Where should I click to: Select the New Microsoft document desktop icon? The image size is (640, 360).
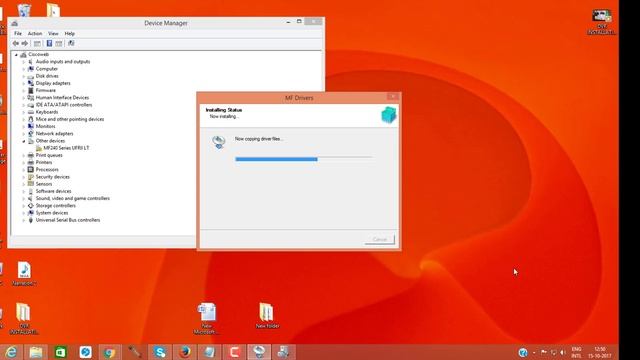click(x=207, y=318)
